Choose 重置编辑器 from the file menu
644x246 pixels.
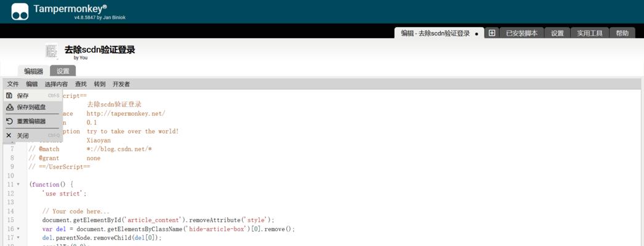(x=33, y=121)
